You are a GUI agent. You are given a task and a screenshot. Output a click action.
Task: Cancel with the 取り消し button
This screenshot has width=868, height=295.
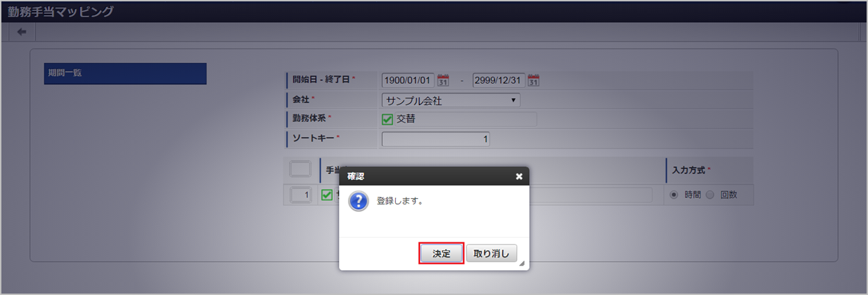[491, 253]
